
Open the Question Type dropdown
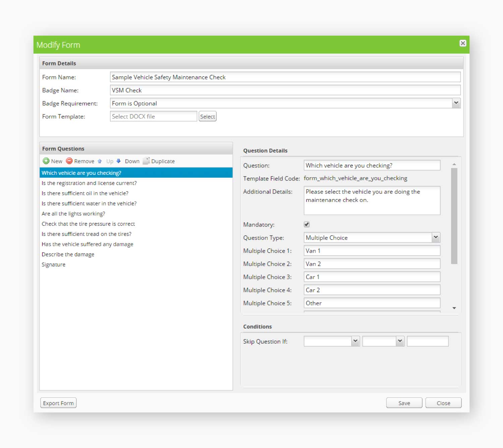pyautogui.click(x=436, y=237)
